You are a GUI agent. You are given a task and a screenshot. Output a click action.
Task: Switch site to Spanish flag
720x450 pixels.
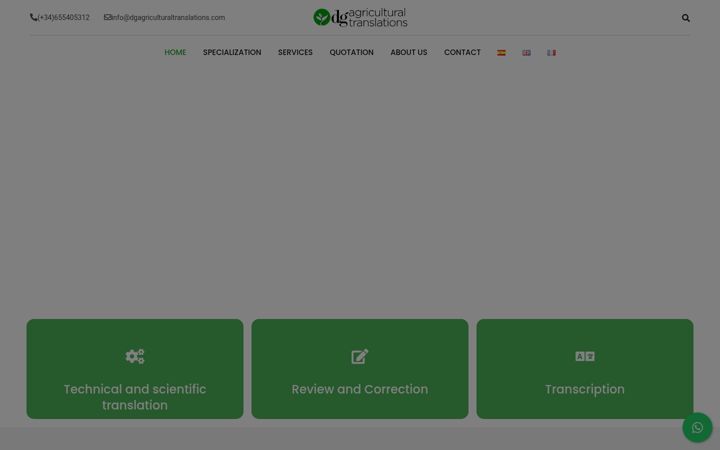click(x=501, y=53)
